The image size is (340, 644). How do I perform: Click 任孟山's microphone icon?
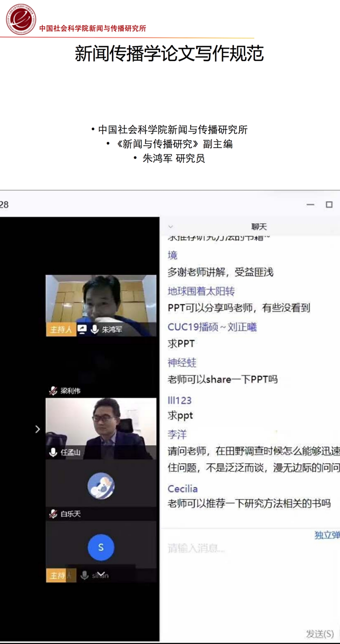click(x=53, y=452)
